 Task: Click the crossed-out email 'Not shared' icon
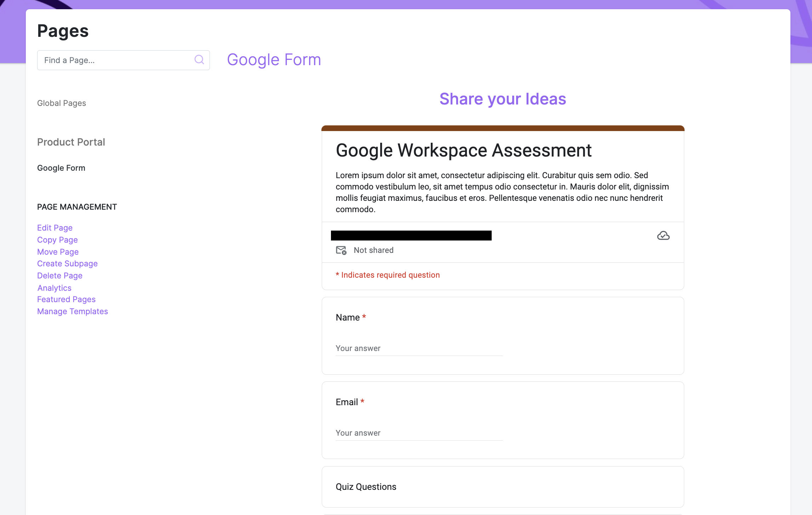coord(341,250)
